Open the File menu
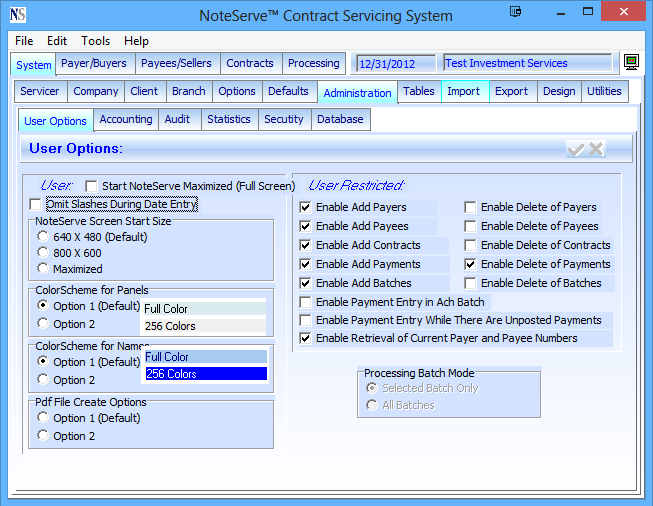The image size is (653, 506). pos(24,41)
